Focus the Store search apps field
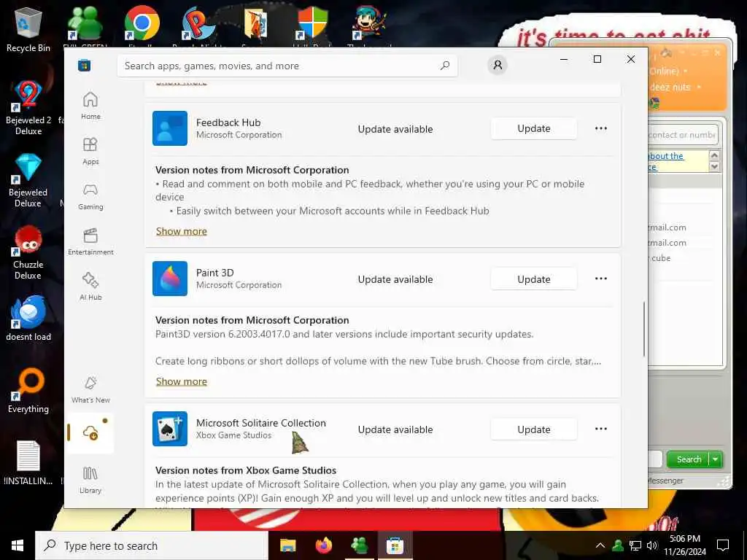 click(287, 66)
